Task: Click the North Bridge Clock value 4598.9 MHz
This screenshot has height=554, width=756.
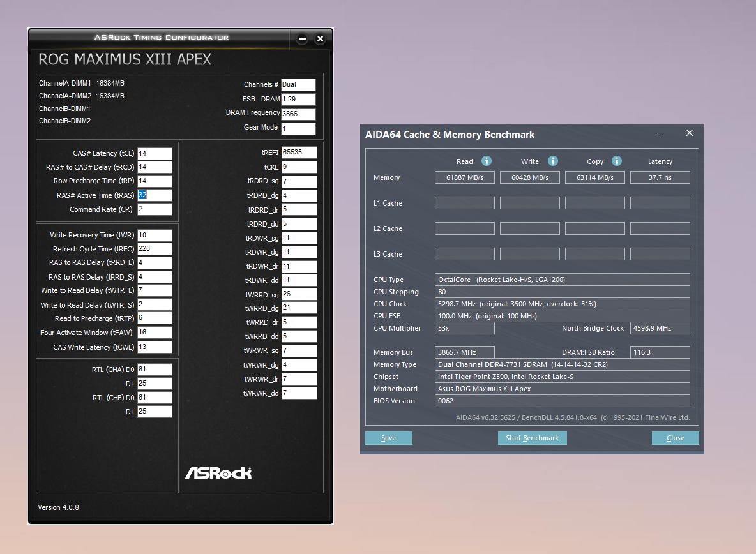Action: point(660,328)
